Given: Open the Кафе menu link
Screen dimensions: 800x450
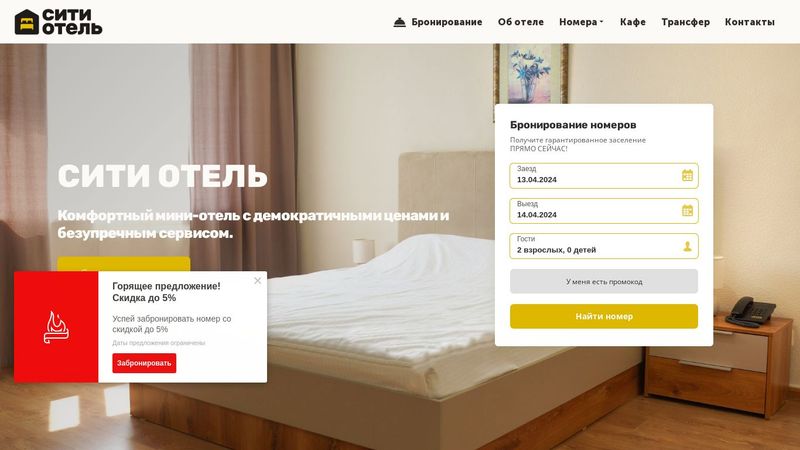Looking at the screenshot, I should tap(633, 22).
